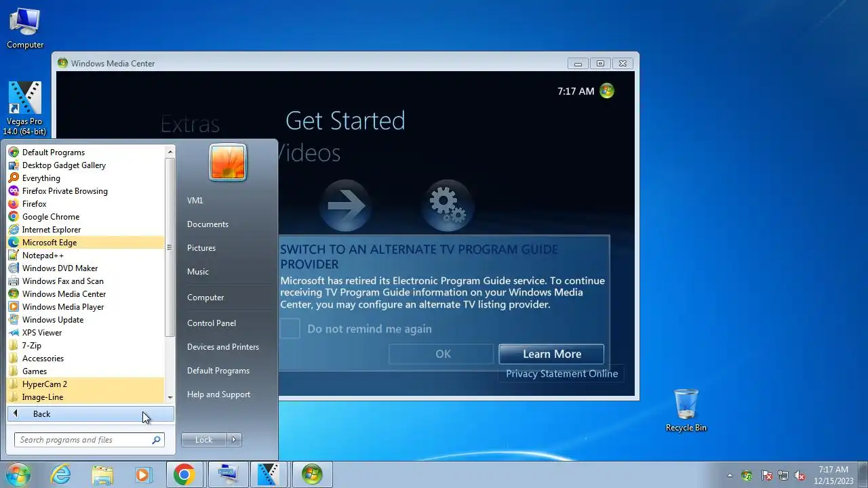Open Chrome from the taskbar
Viewport: 868px width, 488px height.
point(184,474)
